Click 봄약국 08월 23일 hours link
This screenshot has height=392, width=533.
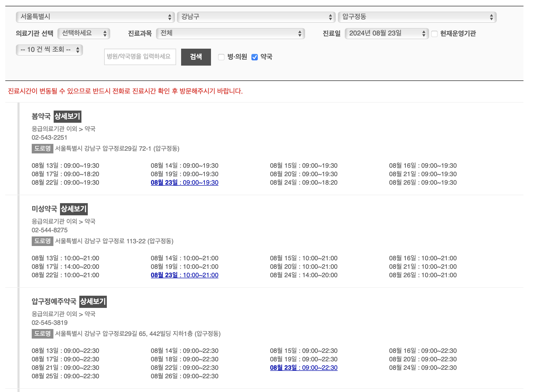(184, 183)
